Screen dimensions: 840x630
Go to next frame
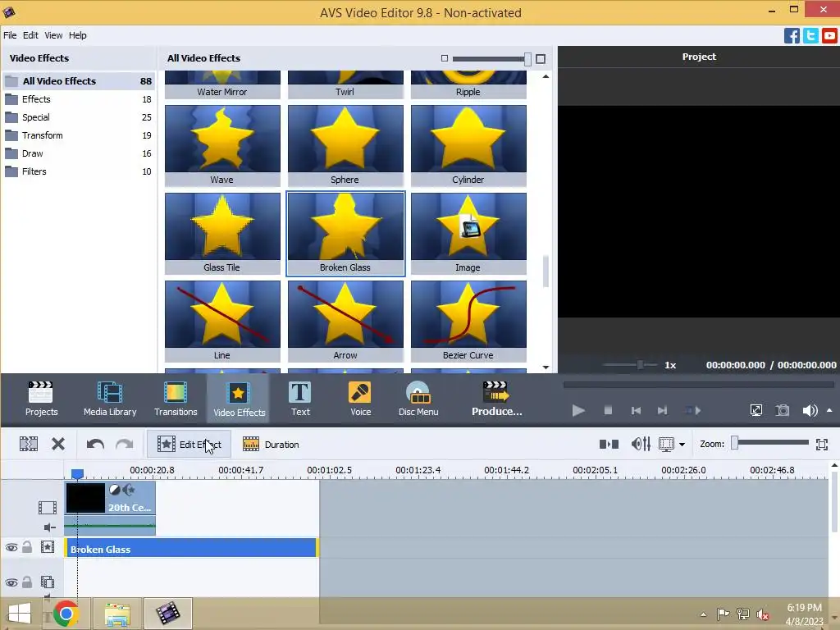(663, 410)
